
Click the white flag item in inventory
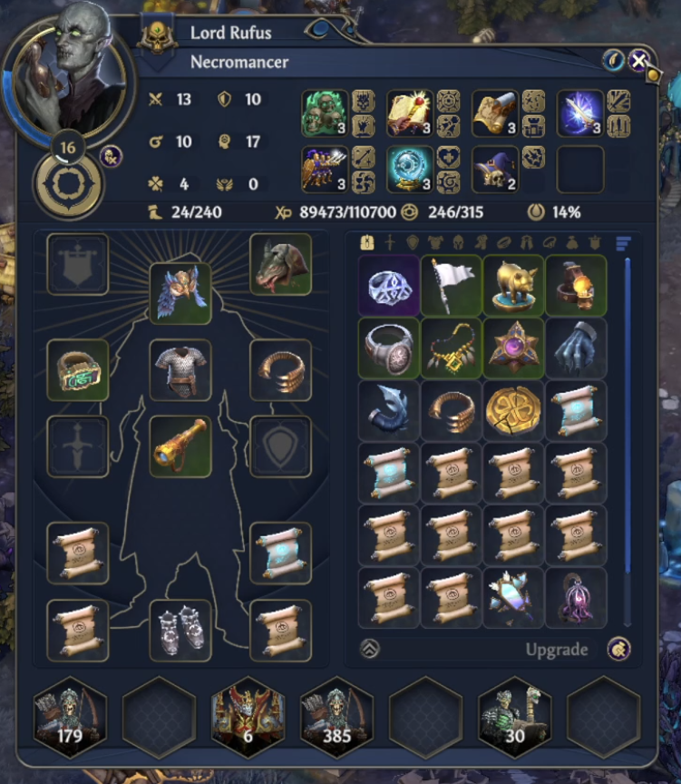(x=452, y=286)
